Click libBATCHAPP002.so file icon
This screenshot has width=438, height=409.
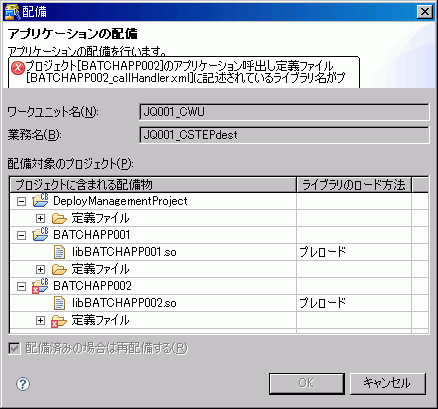point(59,303)
